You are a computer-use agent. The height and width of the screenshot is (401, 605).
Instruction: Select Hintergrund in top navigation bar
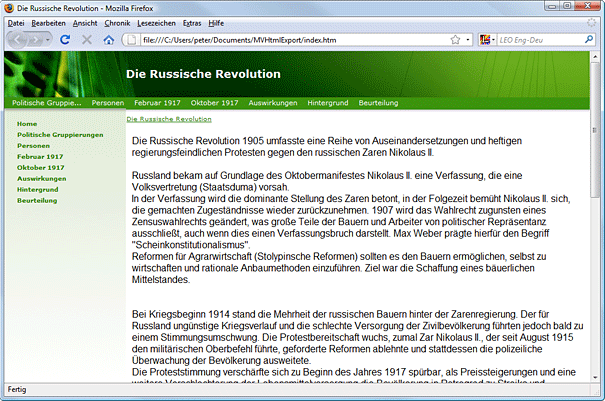click(x=328, y=103)
